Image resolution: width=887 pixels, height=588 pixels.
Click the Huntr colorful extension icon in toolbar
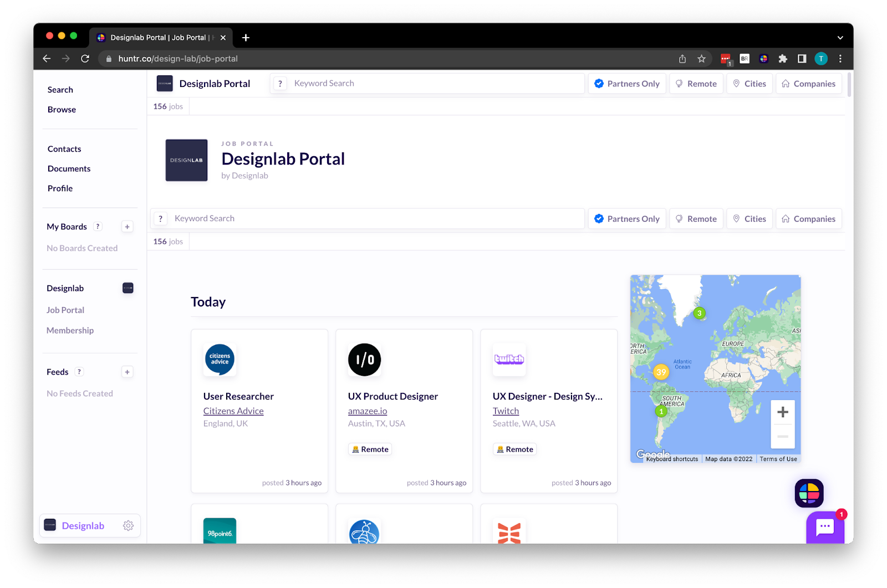pos(763,59)
